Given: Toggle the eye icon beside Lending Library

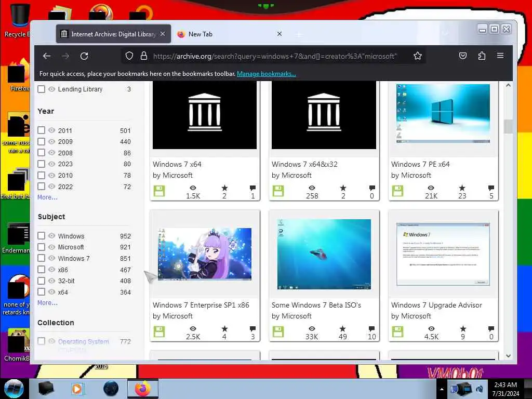Looking at the screenshot, I should 51,89.
